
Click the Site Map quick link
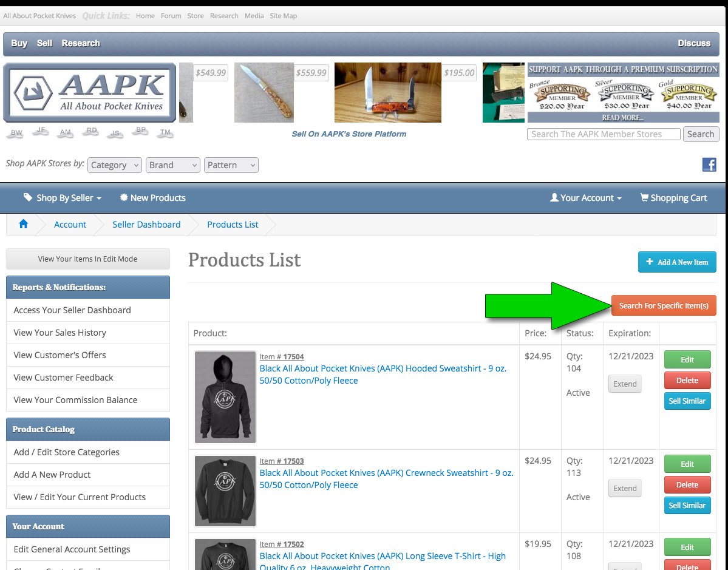click(x=283, y=16)
